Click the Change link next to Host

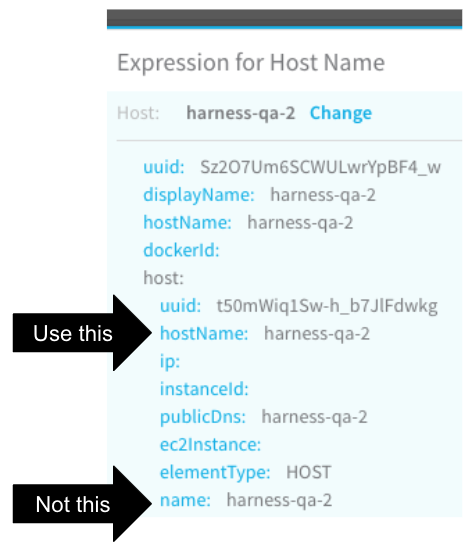pos(340,113)
